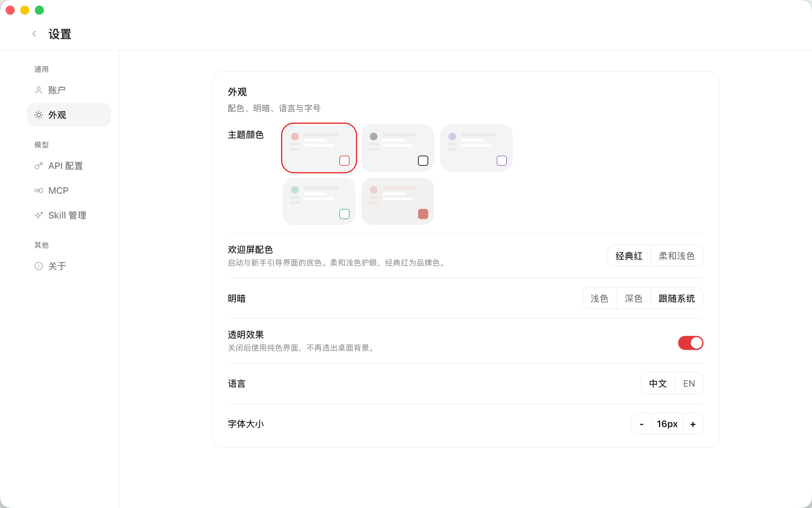Click the 字体大小 label

[246, 424]
